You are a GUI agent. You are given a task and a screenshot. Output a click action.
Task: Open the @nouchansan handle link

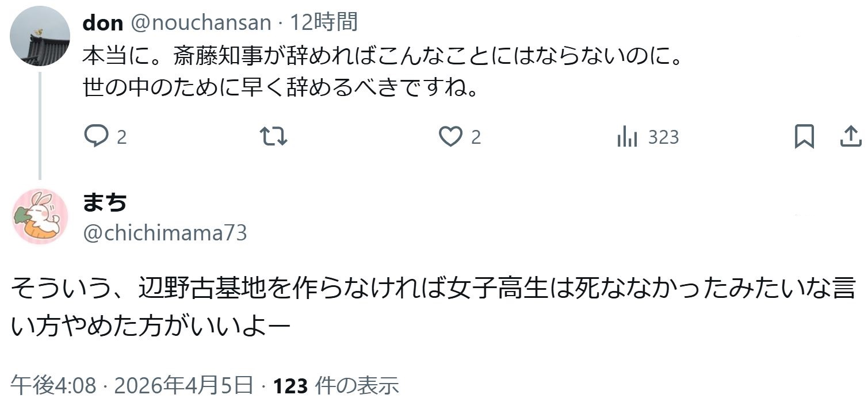click(x=201, y=23)
